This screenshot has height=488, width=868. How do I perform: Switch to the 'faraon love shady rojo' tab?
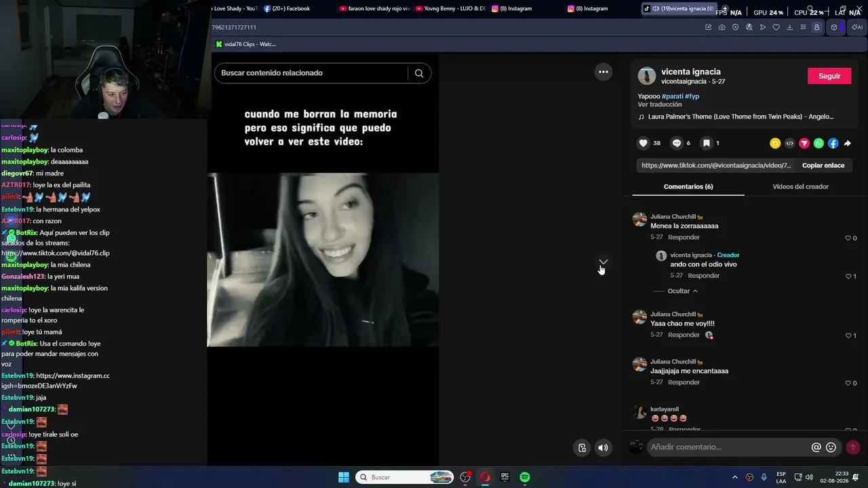[375, 9]
